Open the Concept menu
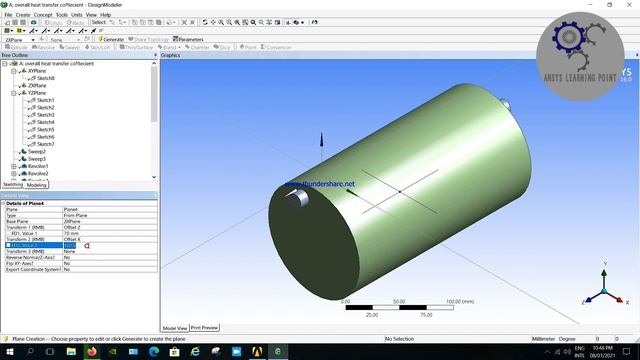The image size is (640, 360). [x=43, y=15]
